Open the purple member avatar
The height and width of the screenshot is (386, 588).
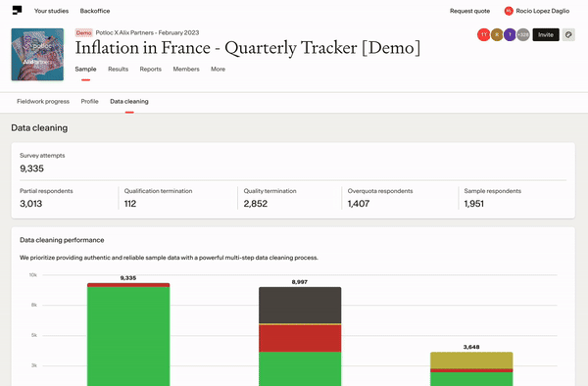click(510, 35)
